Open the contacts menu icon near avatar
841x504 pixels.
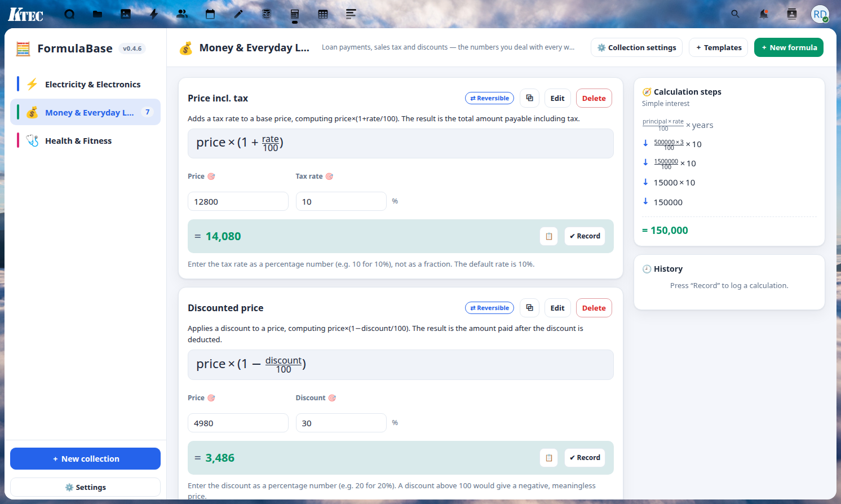(792, 14)
